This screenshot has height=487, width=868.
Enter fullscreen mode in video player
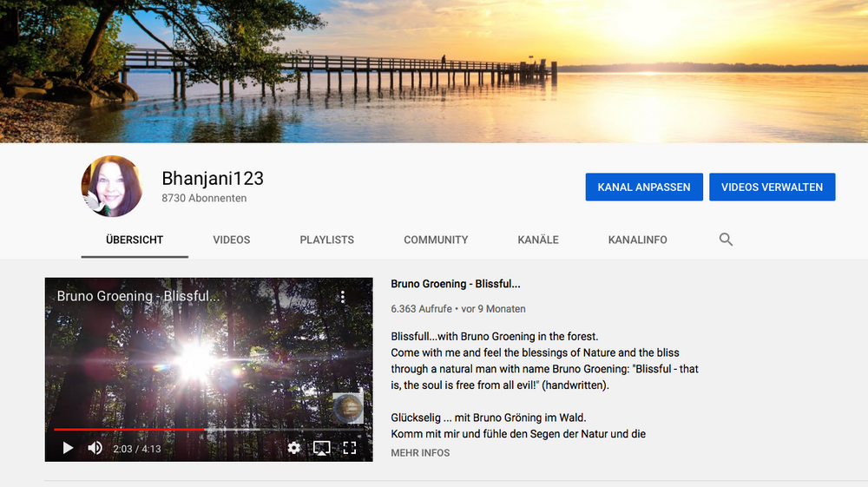tap(350, 448)
